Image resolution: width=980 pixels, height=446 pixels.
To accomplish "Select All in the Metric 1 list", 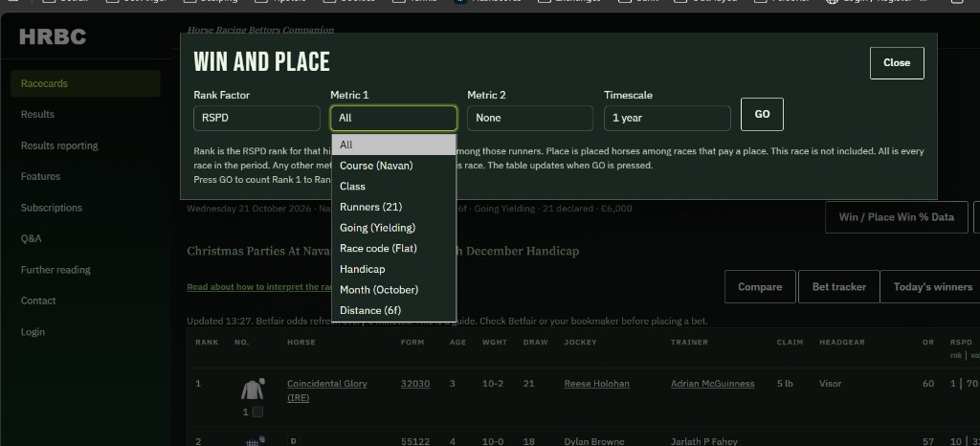I will (393, 145).
